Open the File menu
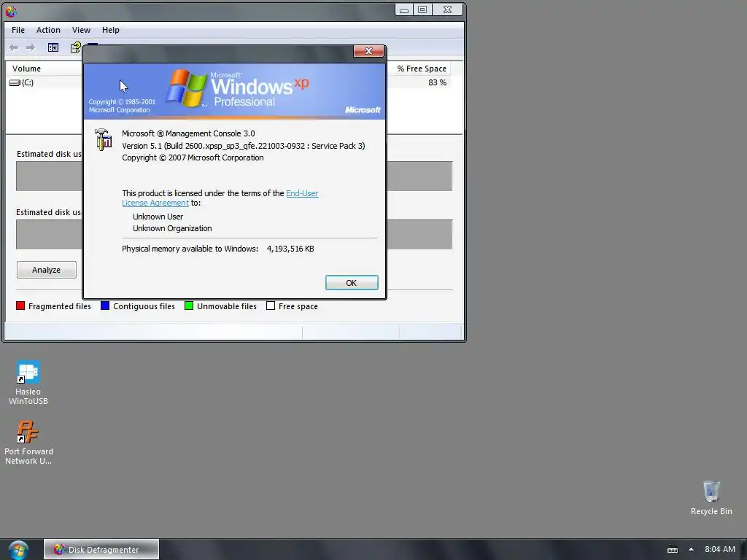 [18, 30]
